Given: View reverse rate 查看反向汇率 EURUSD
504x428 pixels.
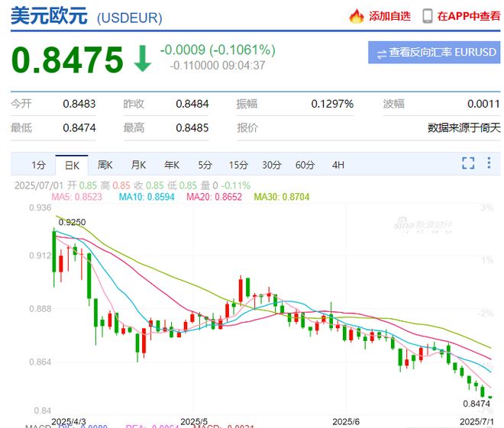Looking at the screenshot, I should point(435,53).
